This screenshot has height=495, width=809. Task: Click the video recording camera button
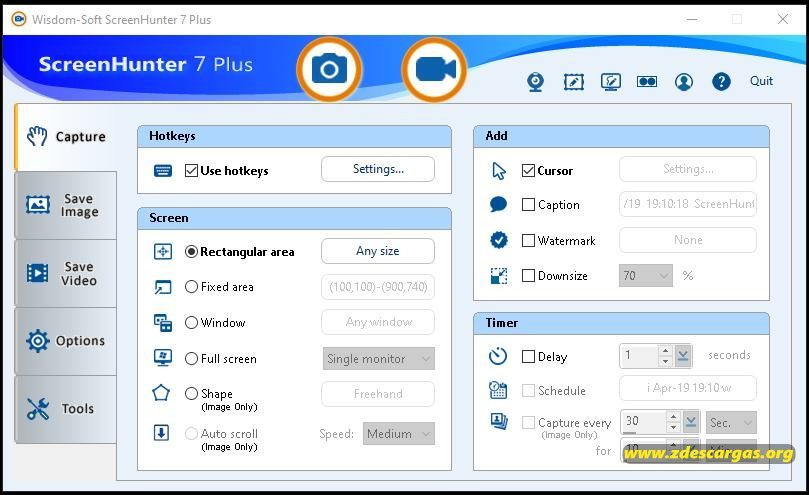point(434,69)
